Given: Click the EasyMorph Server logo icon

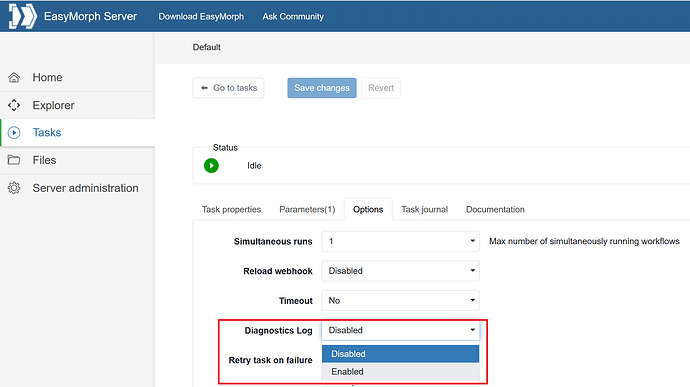Looking at the screenshot, I should coord(22,16).
